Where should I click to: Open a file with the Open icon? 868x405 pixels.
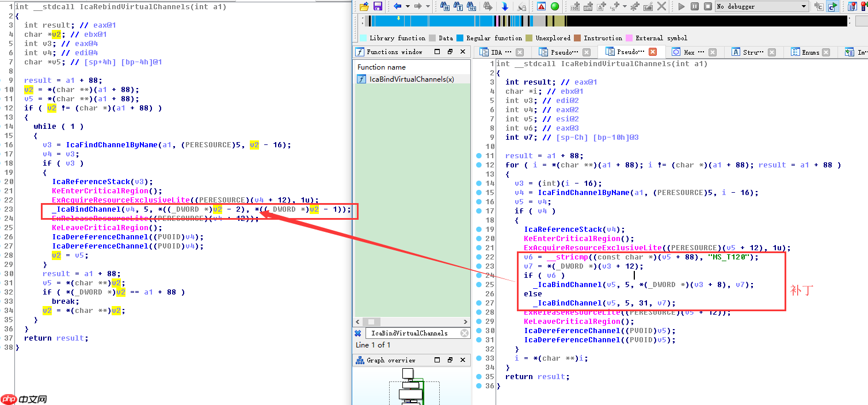pyautogui.click(x=364, y=6)
